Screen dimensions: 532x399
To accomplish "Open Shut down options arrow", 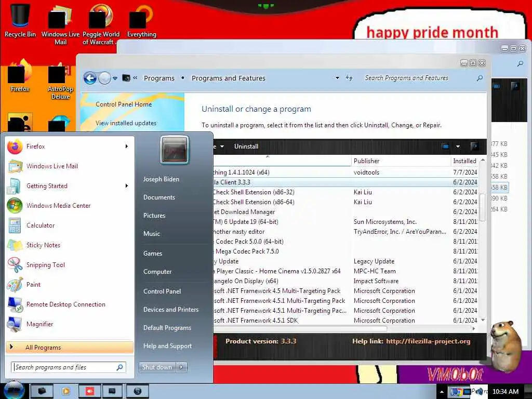I will 182,367.
